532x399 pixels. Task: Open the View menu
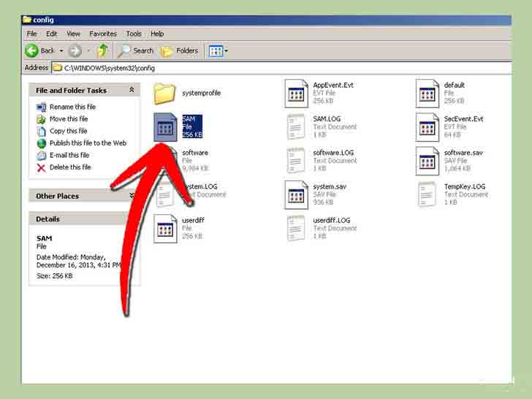(x=73, y=34)
